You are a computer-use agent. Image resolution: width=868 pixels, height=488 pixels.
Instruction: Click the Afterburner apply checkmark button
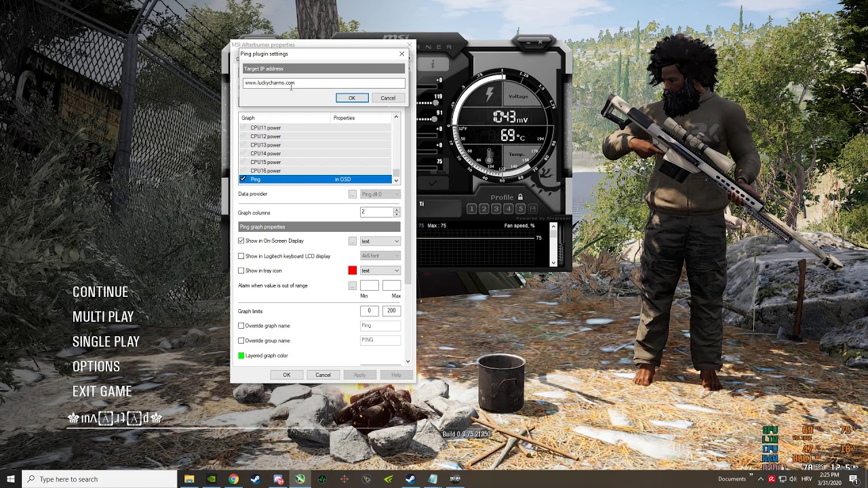[x=431, y=183]
